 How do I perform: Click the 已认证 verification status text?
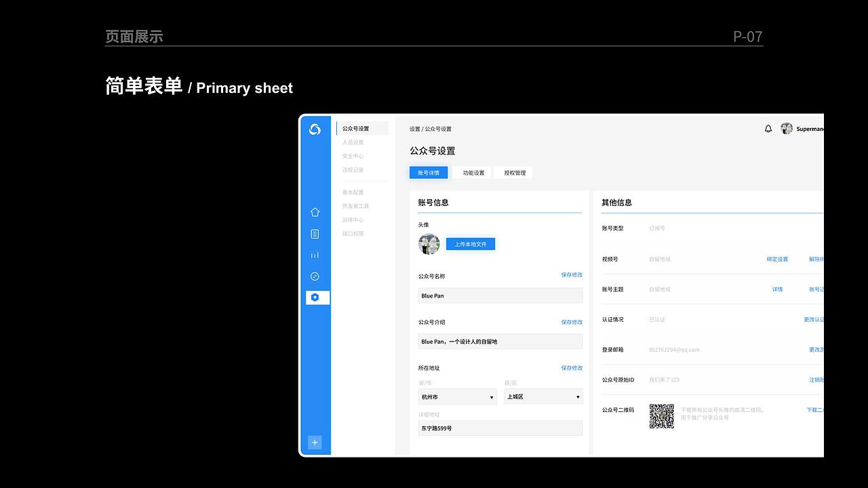coord(657,319)
